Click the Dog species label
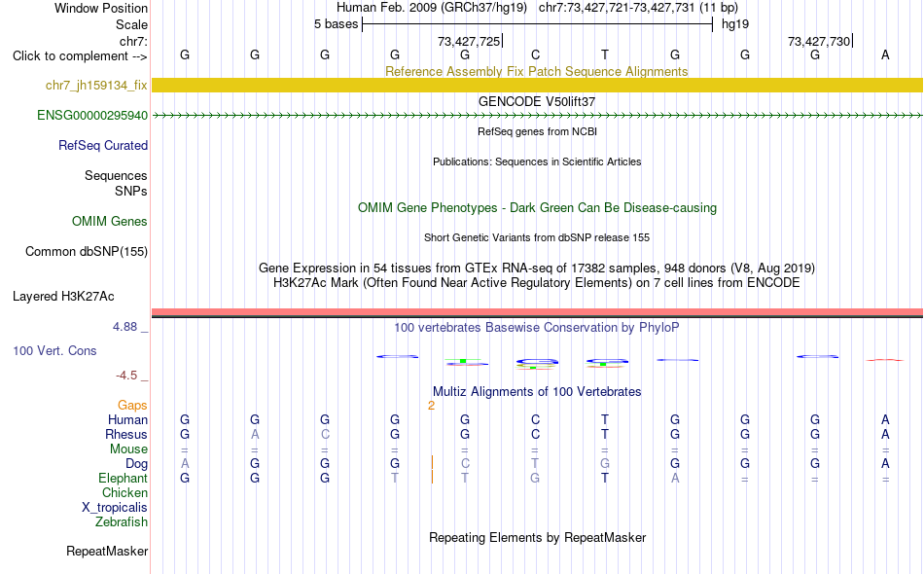Screen dimensions: 924x574 coord(136,464)
